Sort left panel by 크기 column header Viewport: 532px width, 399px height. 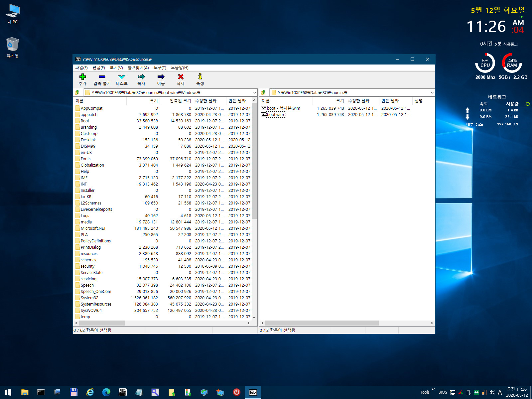coord(143,101)
